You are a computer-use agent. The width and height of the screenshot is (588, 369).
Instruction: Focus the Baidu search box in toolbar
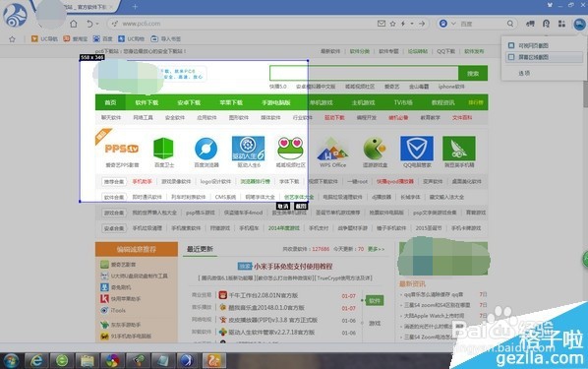coord(482,24)
